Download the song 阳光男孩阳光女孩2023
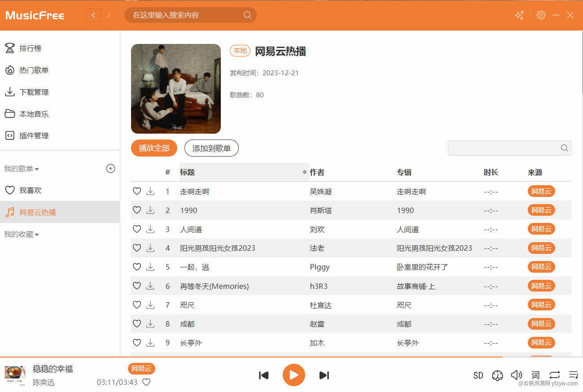This screenshot has height=392, width=583. (x=150, y=248)
